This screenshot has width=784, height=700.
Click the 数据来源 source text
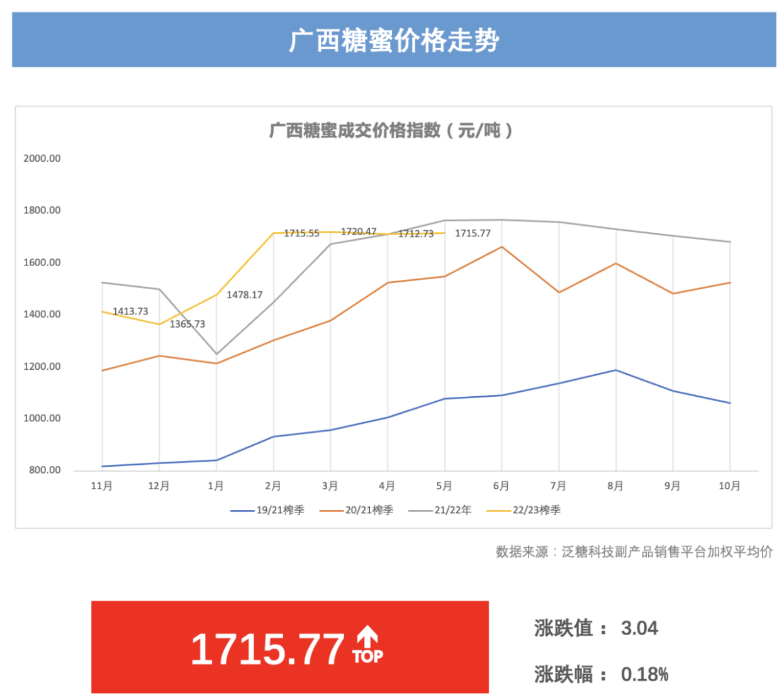634,552
